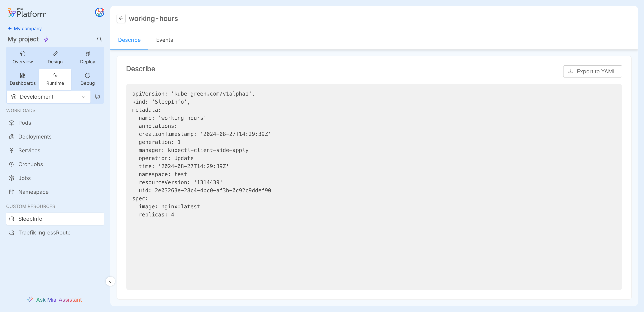Click Export to YAML button
644x312 pixels.
592,71
